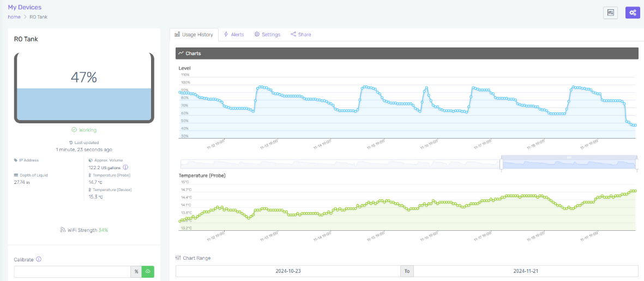Click the Temperature (Device) thermometer icon
Image resolution: width=644 pixels, height=281 pixels.
(90, 190)
